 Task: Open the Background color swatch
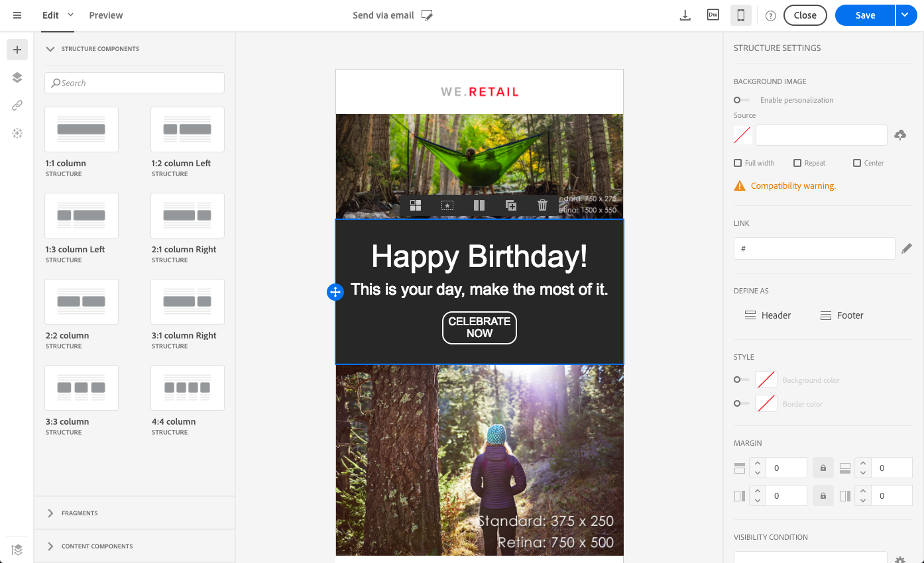(x=766, y=380)
